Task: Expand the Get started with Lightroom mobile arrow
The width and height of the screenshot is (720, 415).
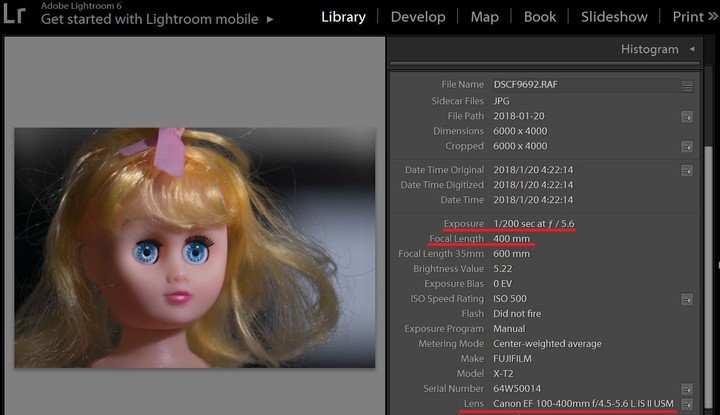Action: coord(270,19)
